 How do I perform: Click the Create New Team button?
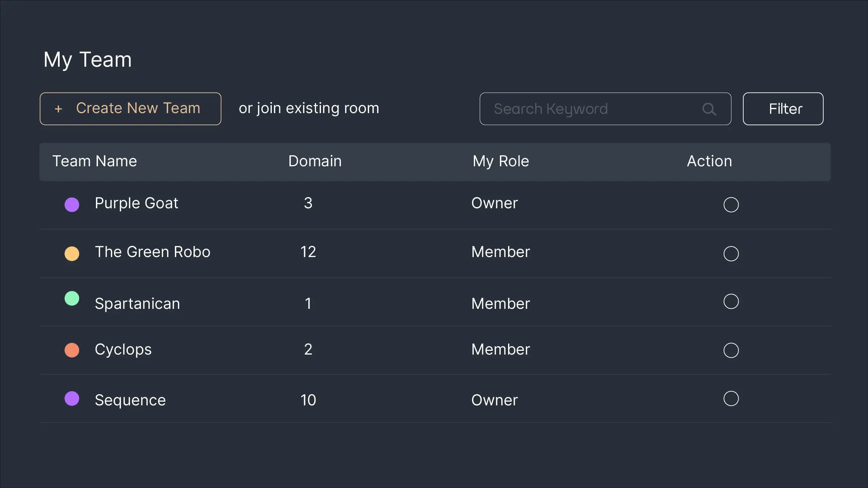130,109
